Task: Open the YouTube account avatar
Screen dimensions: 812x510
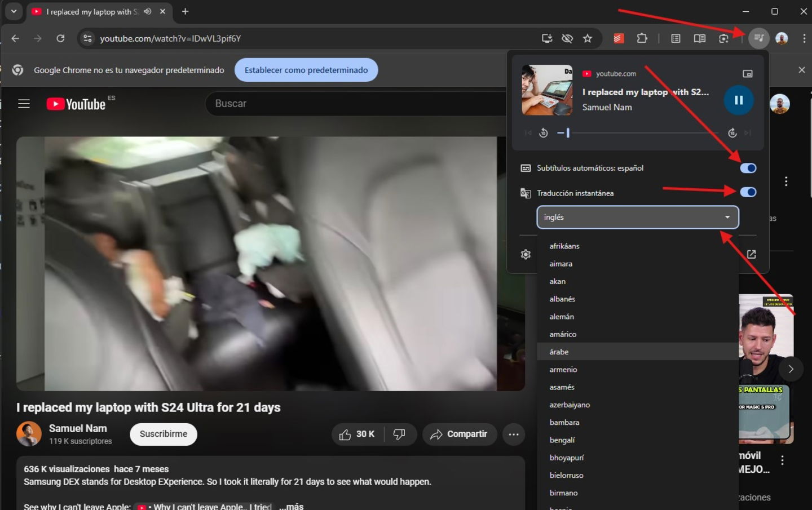Action: pyautogui.click(x=780, y=104)
